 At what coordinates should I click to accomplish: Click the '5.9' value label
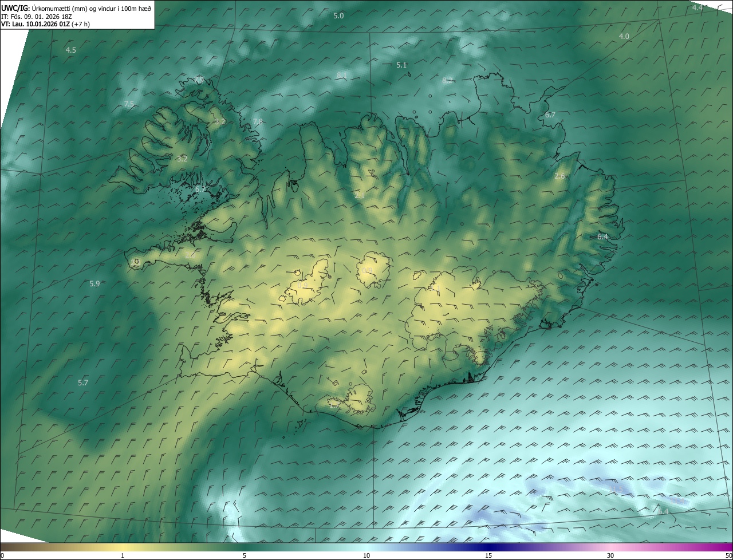94,284
